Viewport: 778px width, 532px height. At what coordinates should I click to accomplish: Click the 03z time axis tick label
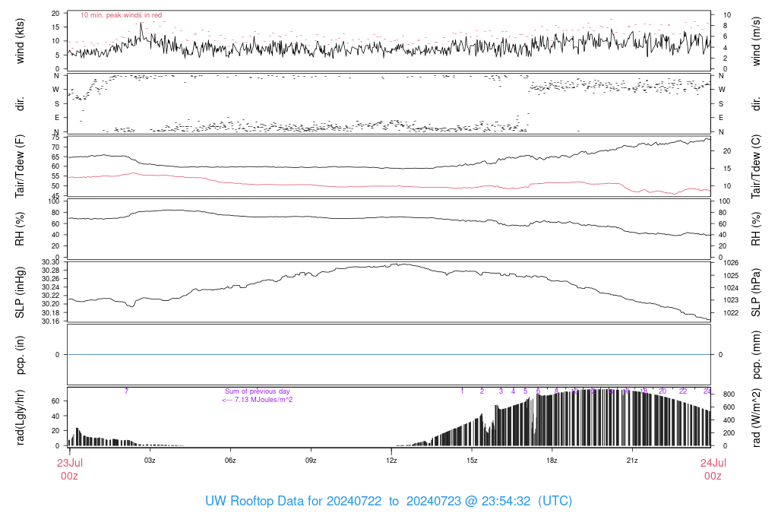150,461
